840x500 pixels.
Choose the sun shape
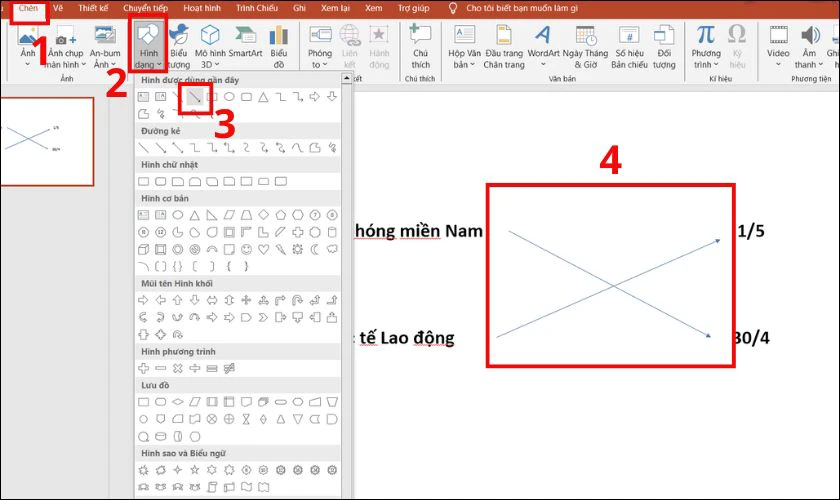[x=297, y=249]
